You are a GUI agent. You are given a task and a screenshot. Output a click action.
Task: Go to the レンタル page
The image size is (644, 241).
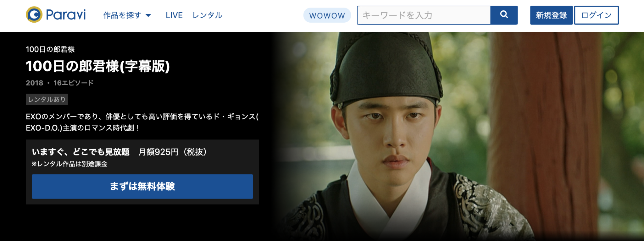click(x=207, y=15)
